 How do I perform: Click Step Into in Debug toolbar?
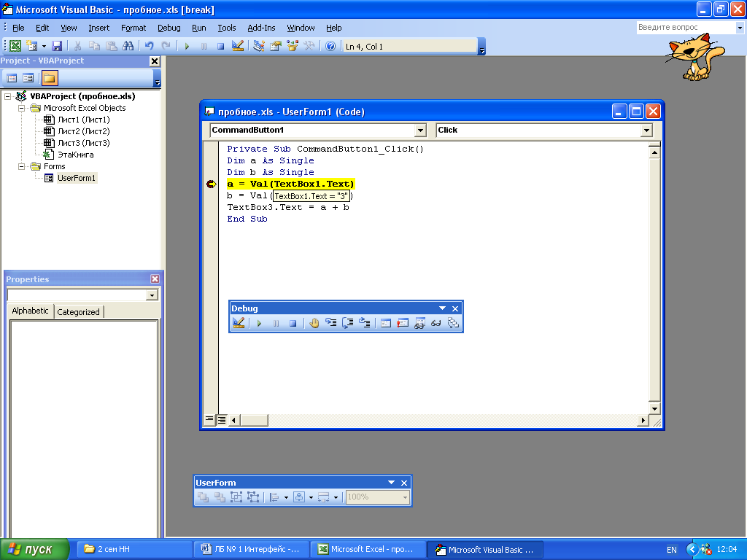pos(330,323)
